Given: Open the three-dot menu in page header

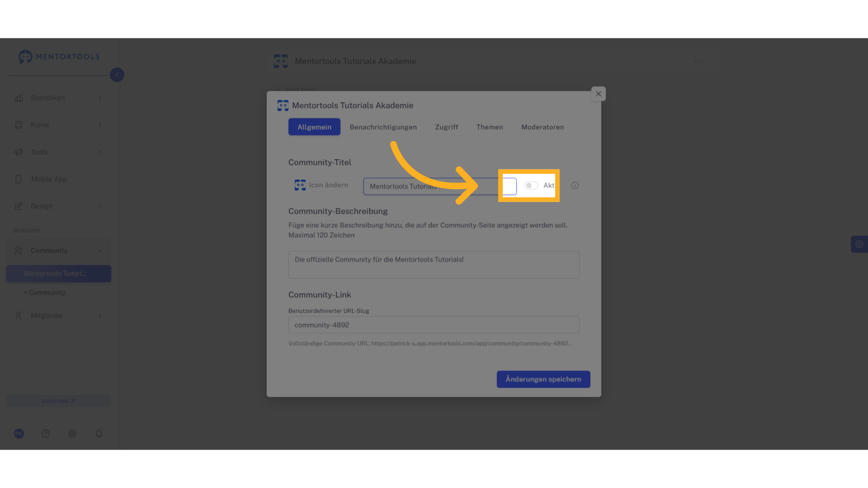Looking at the screenshot, I should [699, 61].
